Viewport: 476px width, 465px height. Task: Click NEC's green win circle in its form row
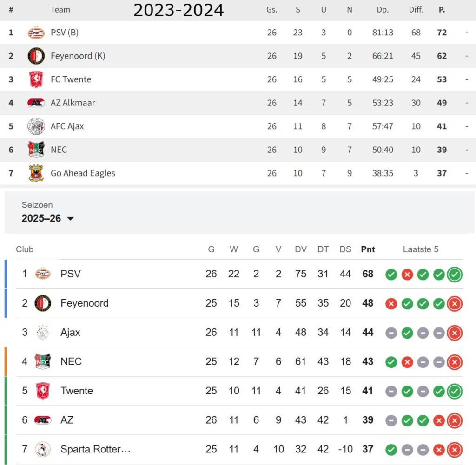(x=391, y=362)
